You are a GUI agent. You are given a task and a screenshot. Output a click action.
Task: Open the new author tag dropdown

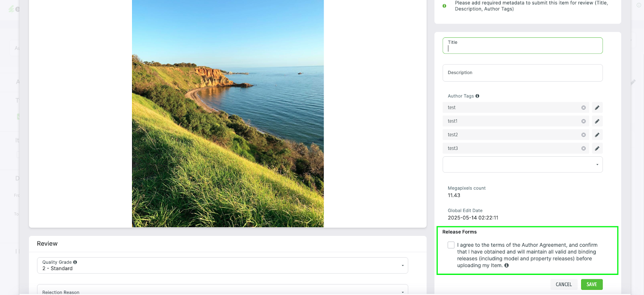tap(522, 165)
